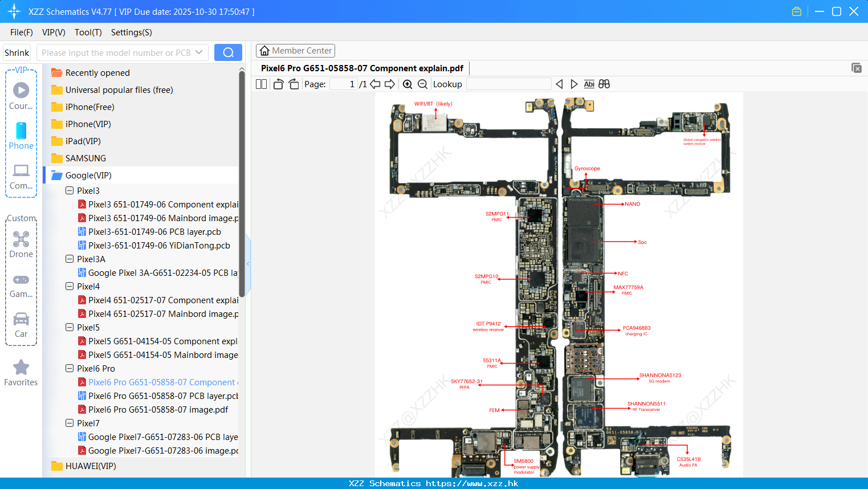This screenshot has width=868, height=489.
Task: Find next lookup result
Action: [x=574, y=84]
